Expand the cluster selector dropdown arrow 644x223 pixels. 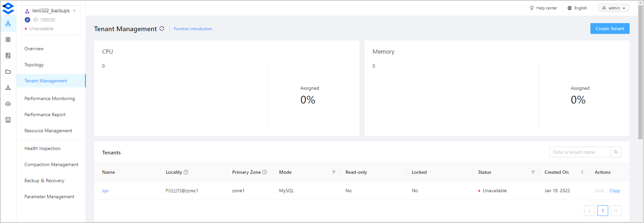74,11
